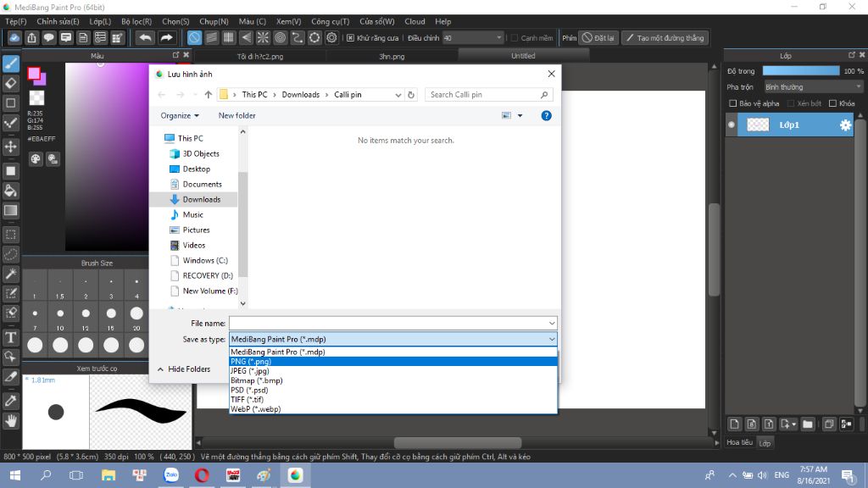
Task: Click New folder button
Action: point(237,115)
